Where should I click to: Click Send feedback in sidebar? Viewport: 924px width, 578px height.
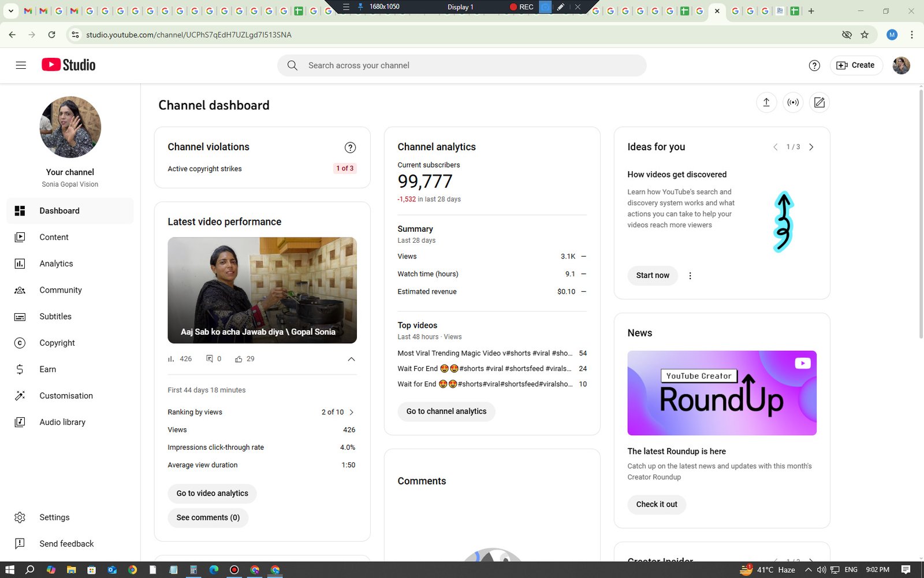(70, 544)
